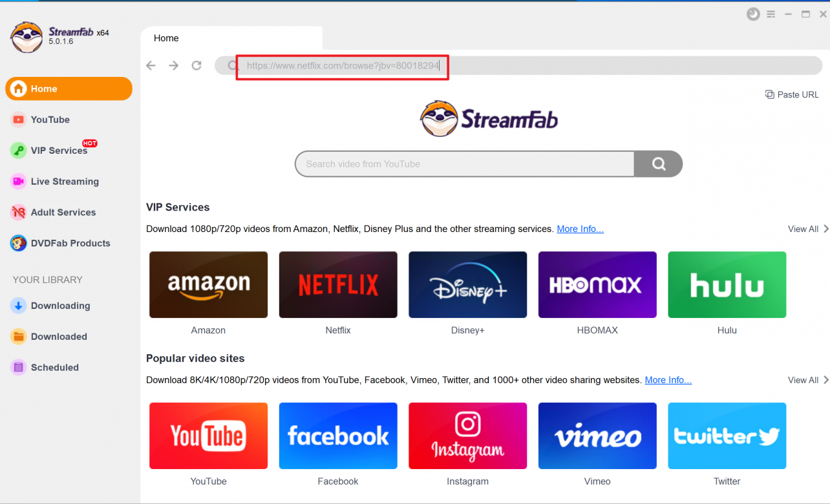Click the Vimeo label under its tile
The image size is (830, 504).
[597, 481]
